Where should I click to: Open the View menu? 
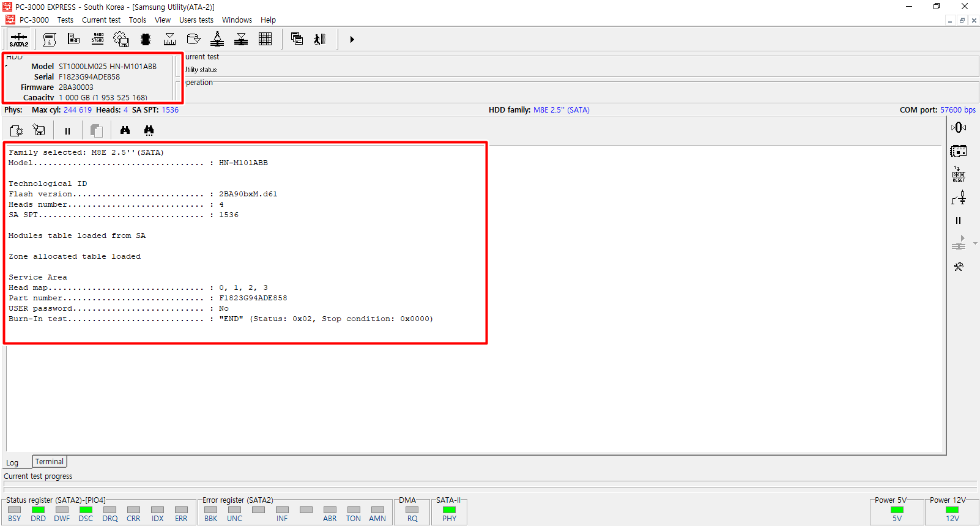(x=163, y=20)
